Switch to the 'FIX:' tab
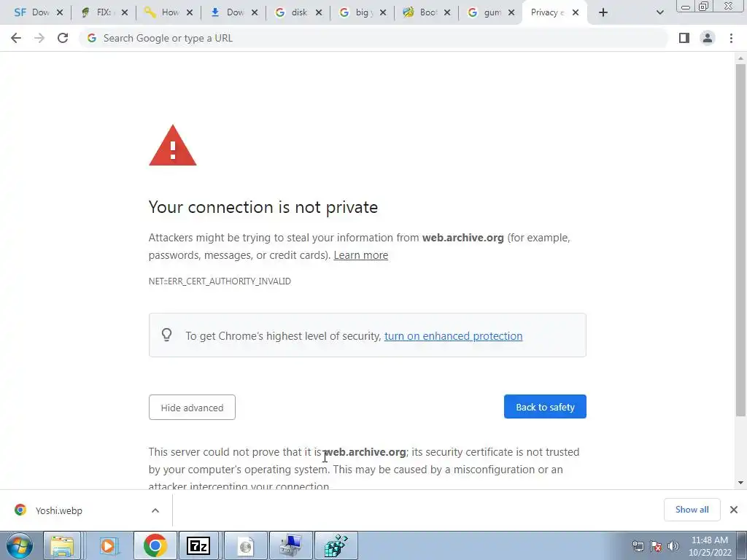747x560 pixels. pyautogui.click(x=102, y=12)
